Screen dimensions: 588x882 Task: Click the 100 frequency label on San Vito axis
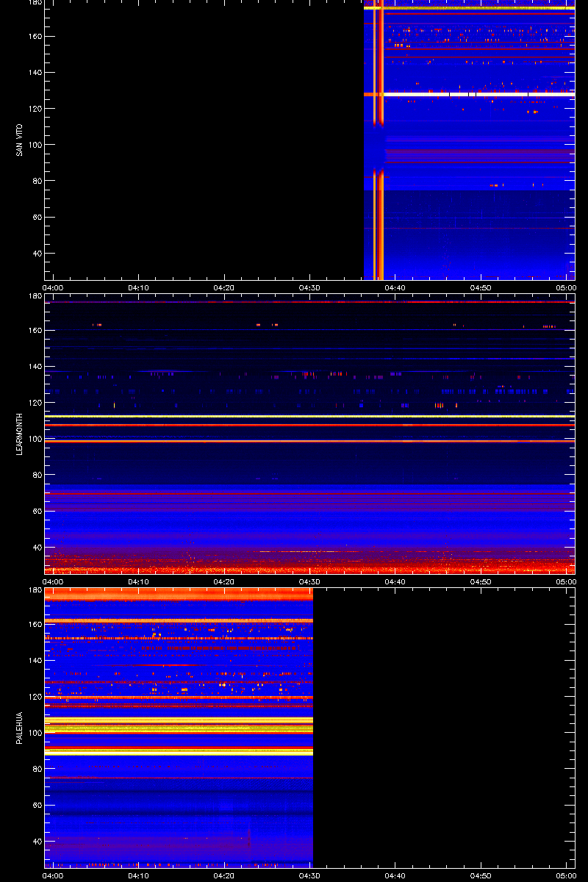[x=35, y=145]
